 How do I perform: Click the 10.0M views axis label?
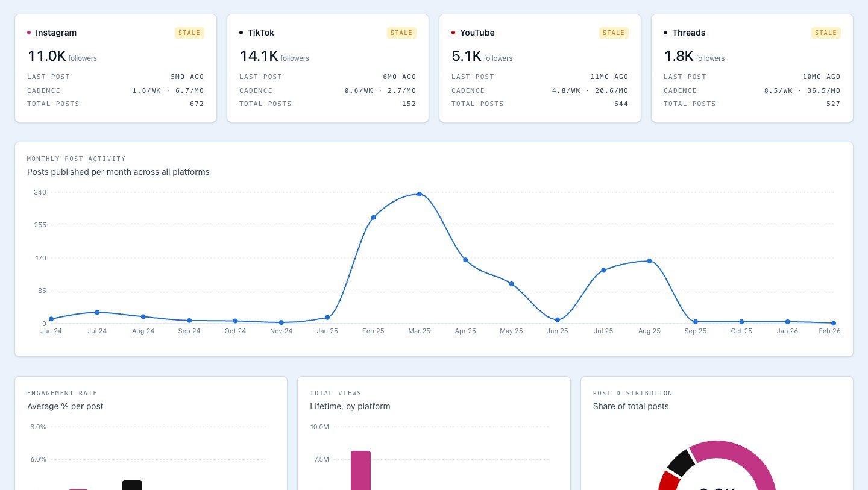319,427
